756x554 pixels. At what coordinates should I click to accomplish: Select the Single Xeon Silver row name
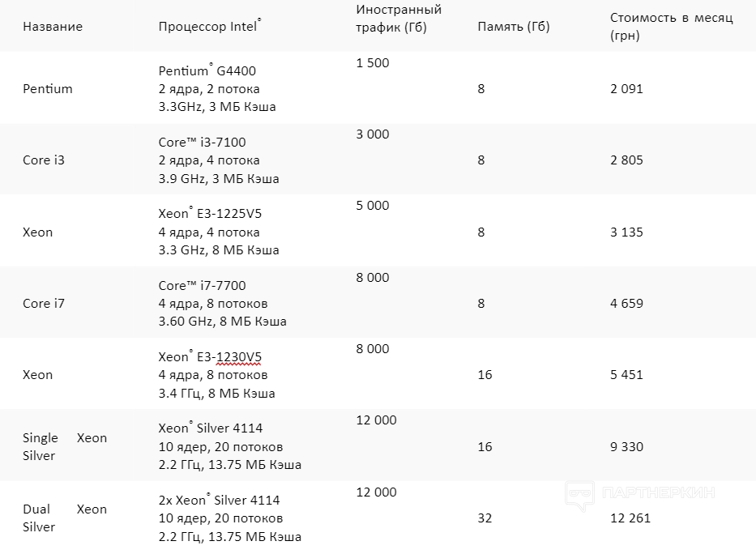click(x=65, y=446)
